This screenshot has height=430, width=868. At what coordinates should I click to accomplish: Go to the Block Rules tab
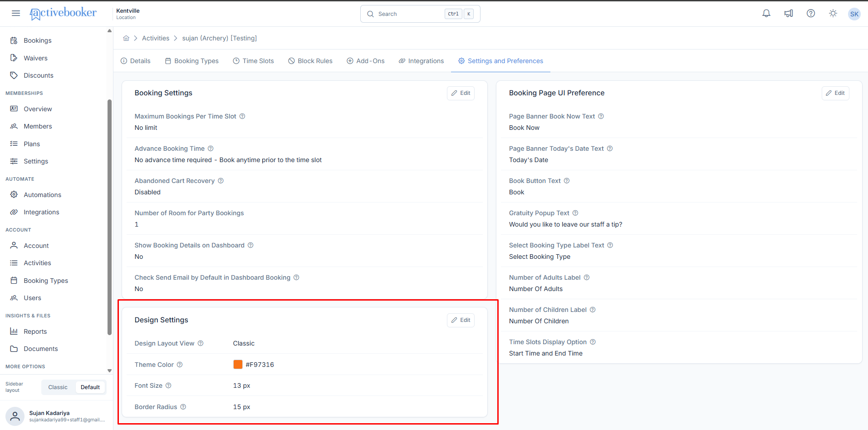(310, 61)
